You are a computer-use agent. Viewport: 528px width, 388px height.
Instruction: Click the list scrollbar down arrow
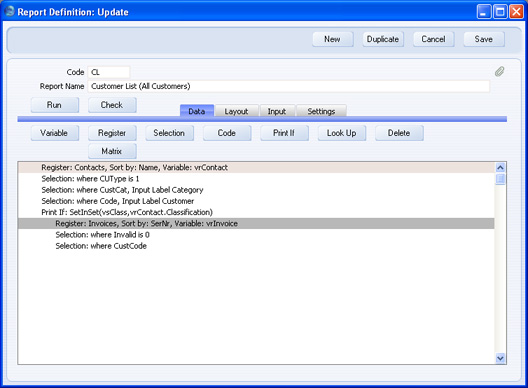(500, 358)
